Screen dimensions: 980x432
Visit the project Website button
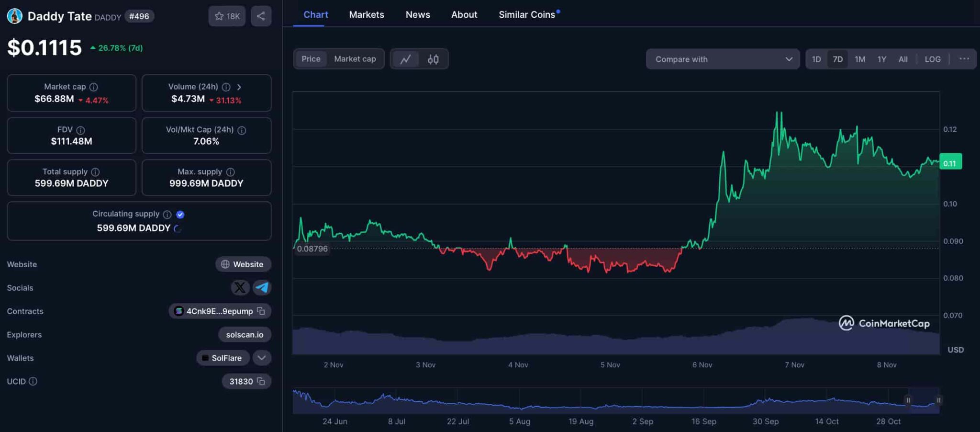pyautogui.click(x=243, y=264)
